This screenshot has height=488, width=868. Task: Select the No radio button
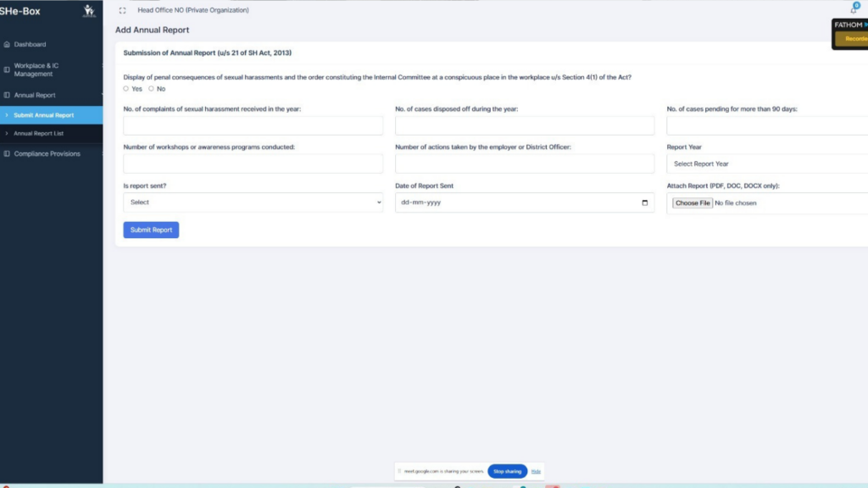click(x=152, y=89)
